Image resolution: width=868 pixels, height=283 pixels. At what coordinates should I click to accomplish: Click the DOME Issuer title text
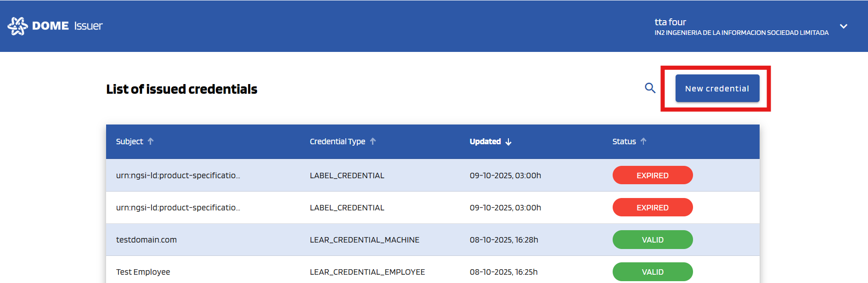(x=68, y=26)
